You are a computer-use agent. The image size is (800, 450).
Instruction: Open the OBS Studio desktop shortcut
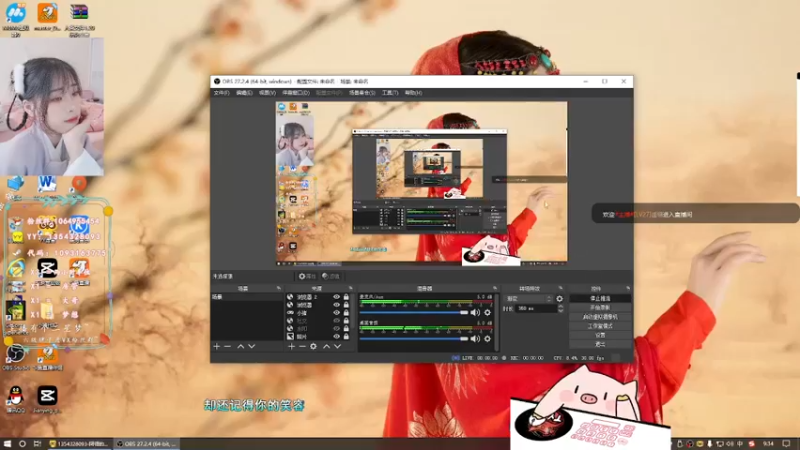click(x=16, y=357)
